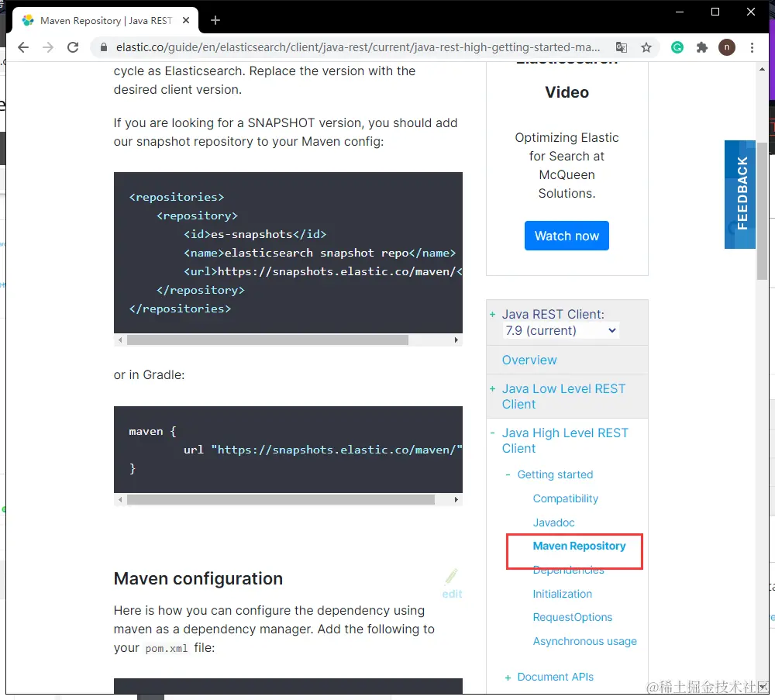This screenshot has height=700, width=775.
Task: Open the Extensions puzzle icon
Action: (702, 47)
